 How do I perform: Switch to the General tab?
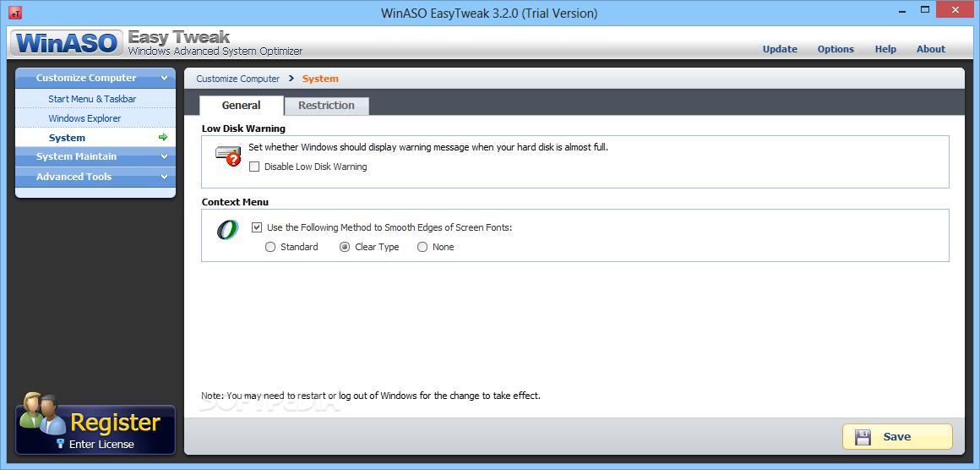pyautogui.click(x=242, y=105)
